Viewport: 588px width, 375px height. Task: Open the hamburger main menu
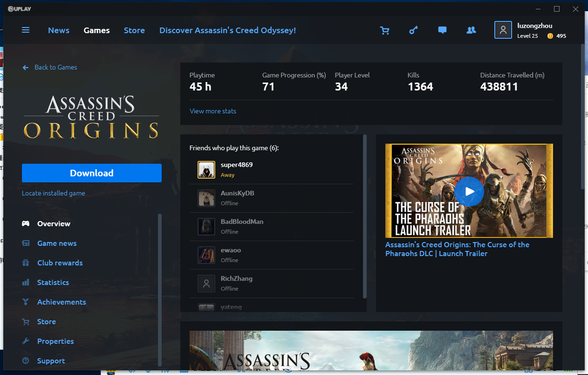[x=26, y=30]
